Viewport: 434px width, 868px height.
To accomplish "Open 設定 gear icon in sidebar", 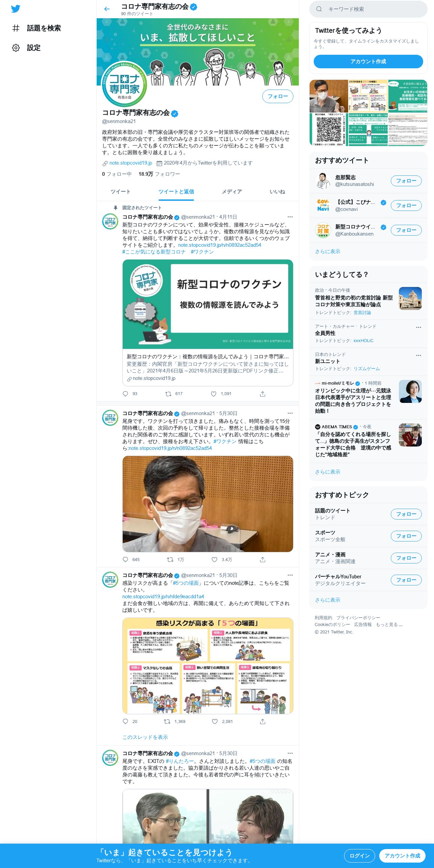I will 16,48.
